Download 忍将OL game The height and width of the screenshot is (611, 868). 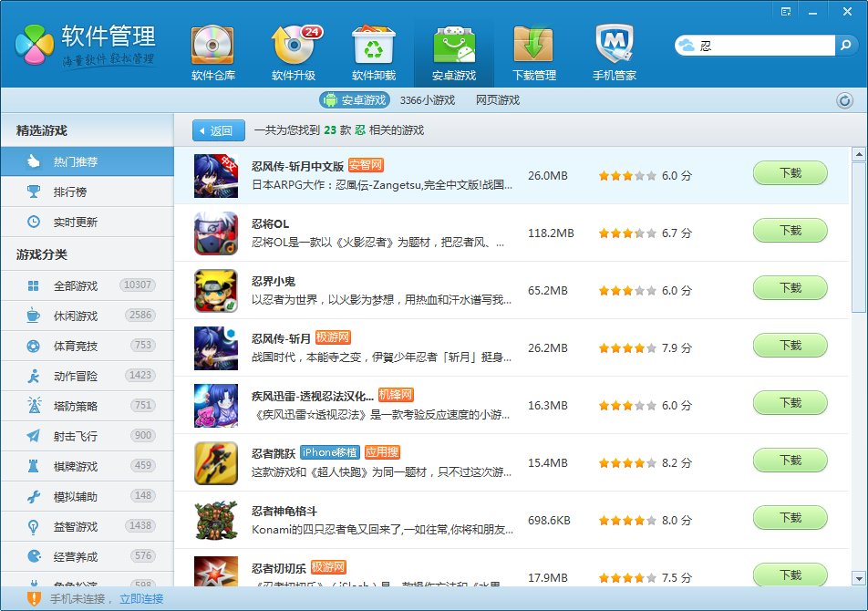pos(790,231)
